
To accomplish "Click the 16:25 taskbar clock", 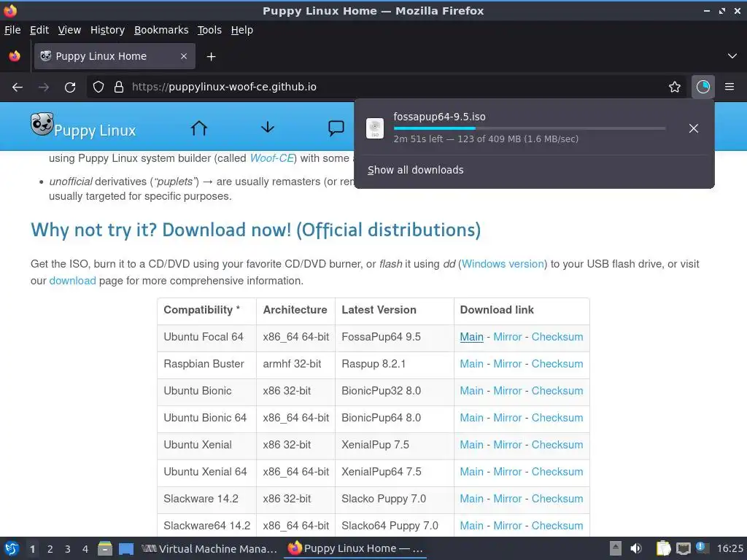I will click(729, 548).
